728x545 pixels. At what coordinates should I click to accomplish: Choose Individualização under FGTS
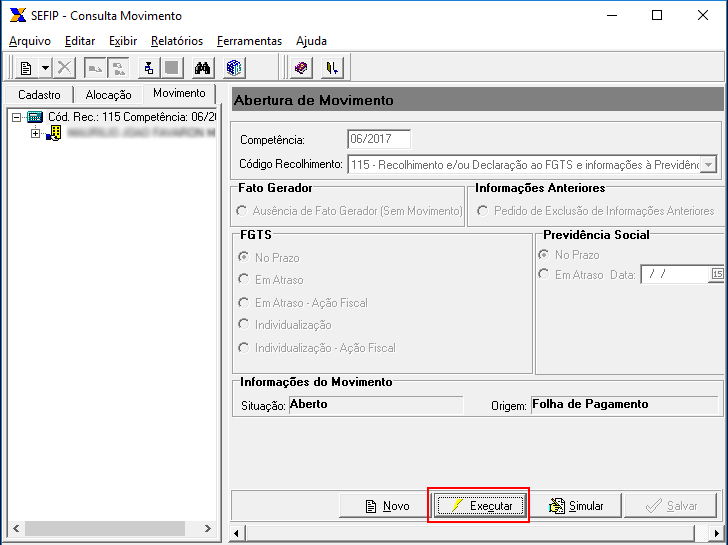tap(242, 325)
